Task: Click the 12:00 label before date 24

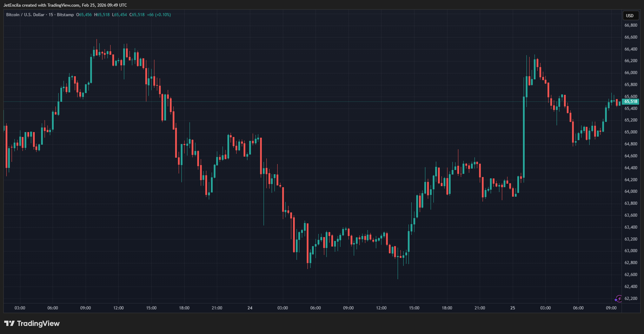Action: 118,308
